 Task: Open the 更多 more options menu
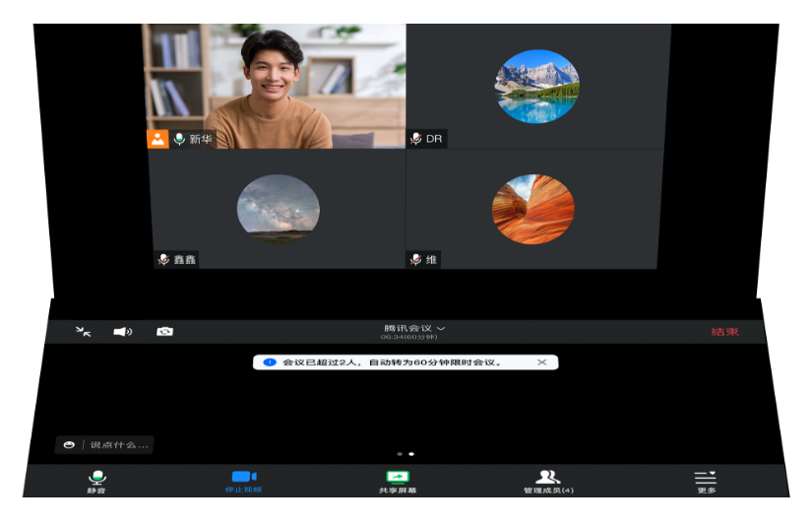(x=706, y=482)
